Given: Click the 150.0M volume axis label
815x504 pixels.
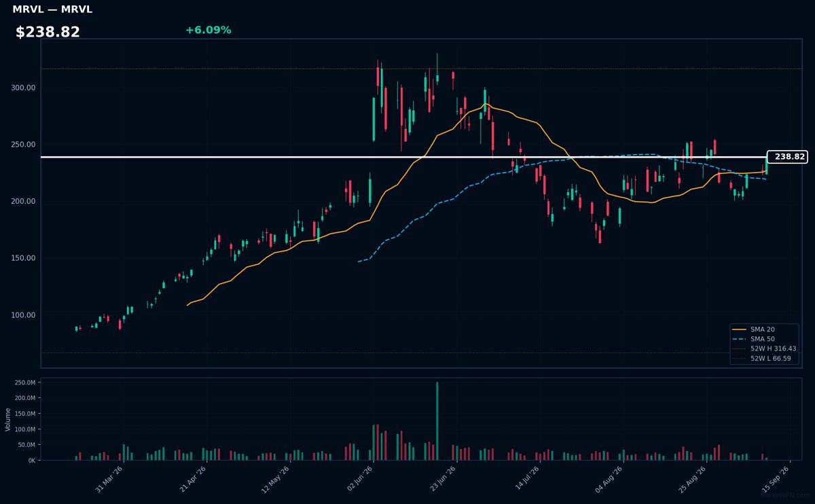Looking at the screenshot, I should [x=26, y=414].
